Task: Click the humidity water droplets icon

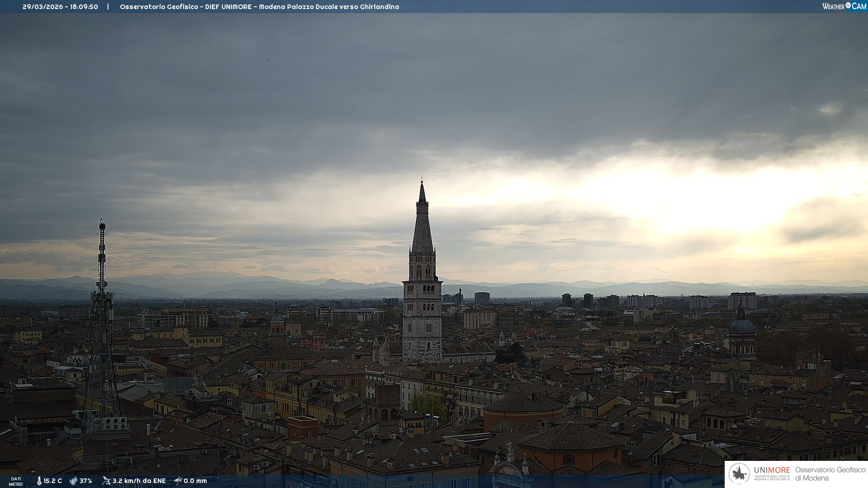Action: pos(73,481)
